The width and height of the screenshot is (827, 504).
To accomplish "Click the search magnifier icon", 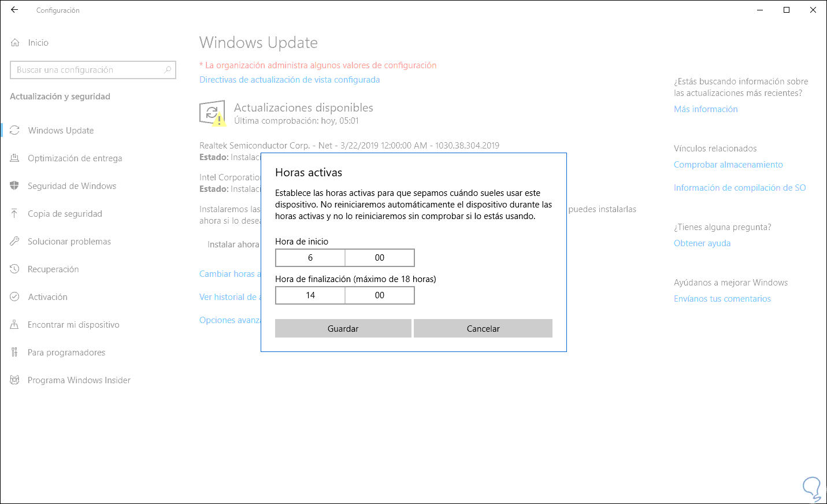I will coord(168,70).
